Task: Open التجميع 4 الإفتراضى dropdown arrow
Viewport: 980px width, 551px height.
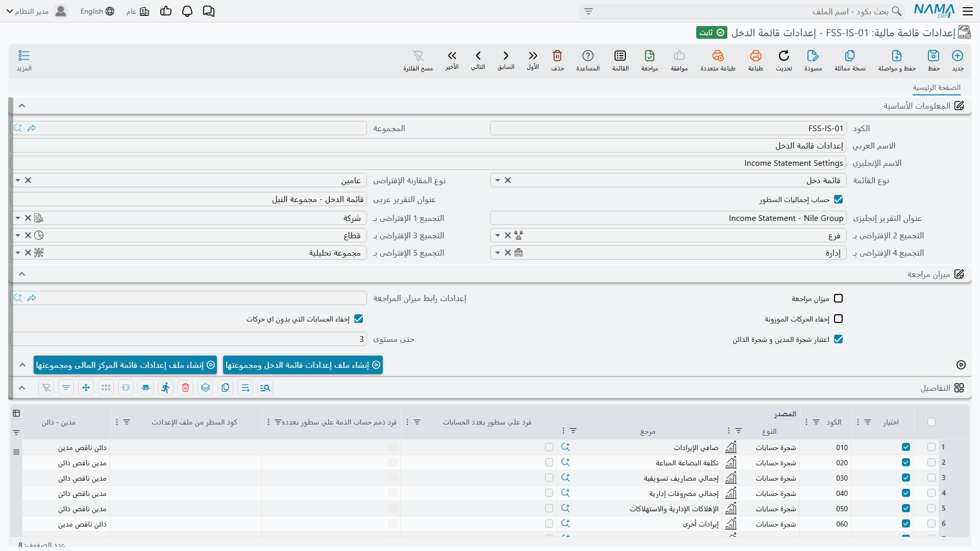Action: [498, 253]
